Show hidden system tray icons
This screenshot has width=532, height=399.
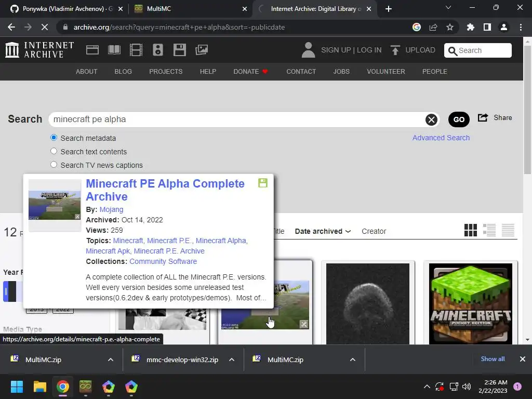(427, 387)
